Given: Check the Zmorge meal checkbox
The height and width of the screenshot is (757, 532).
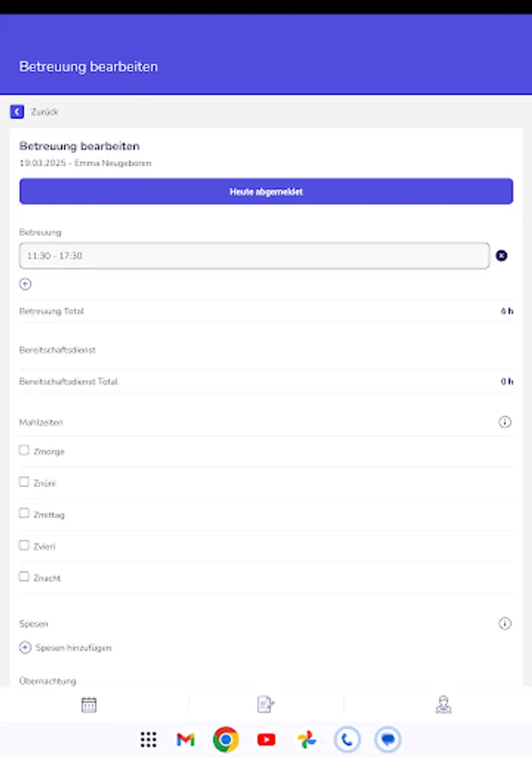Looking at the screenshot, I should click(x=24, y=450).
